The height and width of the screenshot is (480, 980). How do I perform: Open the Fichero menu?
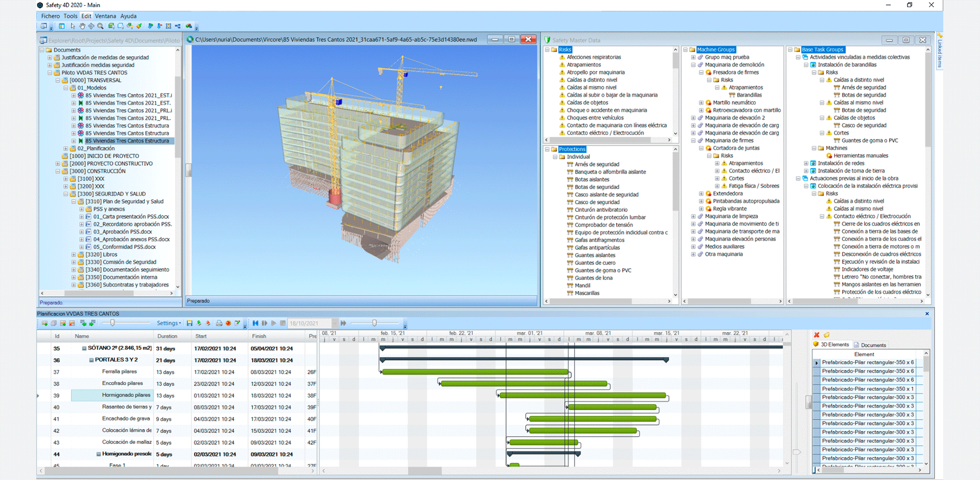(x=51, y=16)
